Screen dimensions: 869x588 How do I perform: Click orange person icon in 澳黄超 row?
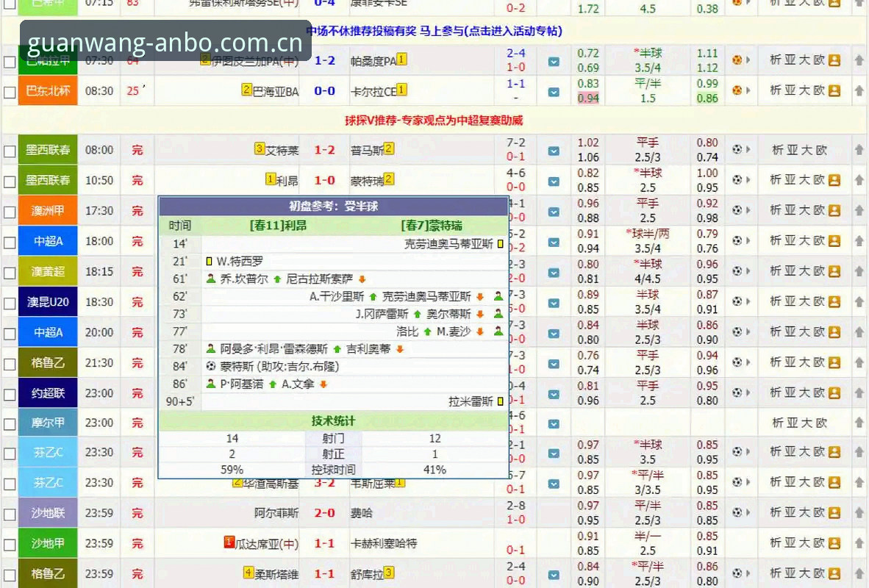coord(834,271)
